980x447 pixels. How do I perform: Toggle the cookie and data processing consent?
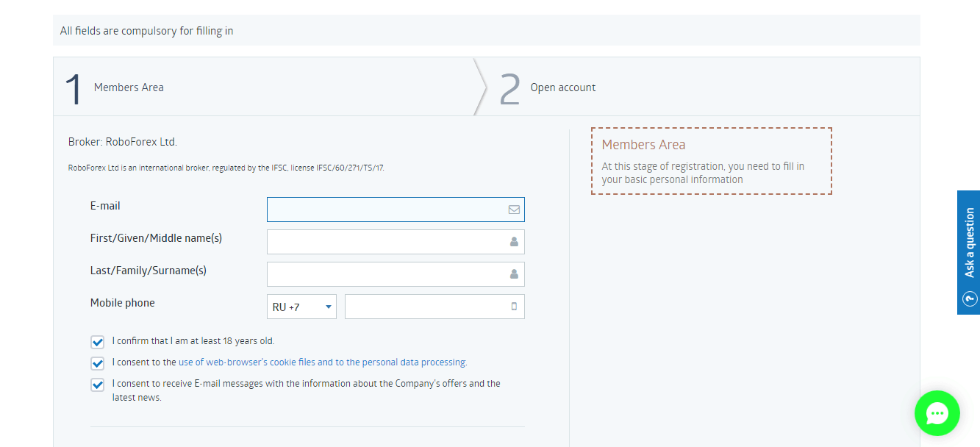click(98, 363)
